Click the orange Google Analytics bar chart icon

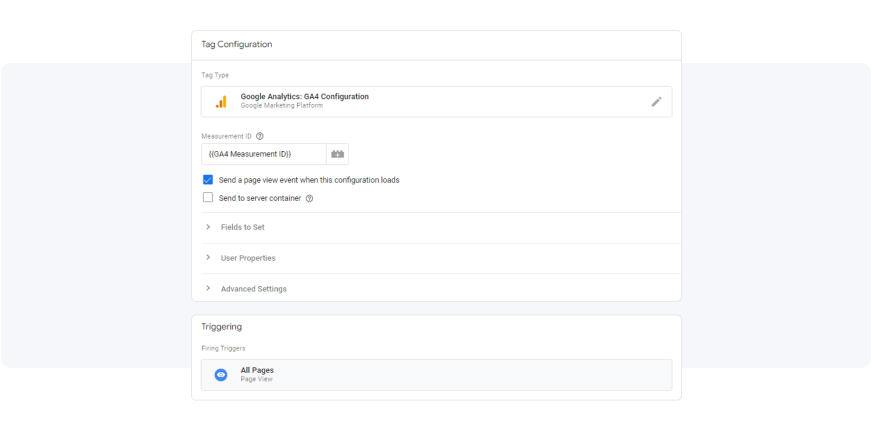pos(221,102)
